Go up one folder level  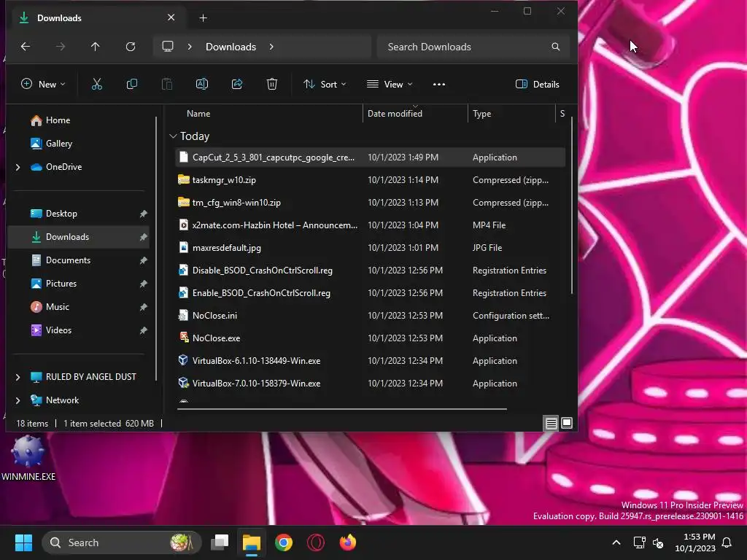pyautogui.click(x=96, y=47)
